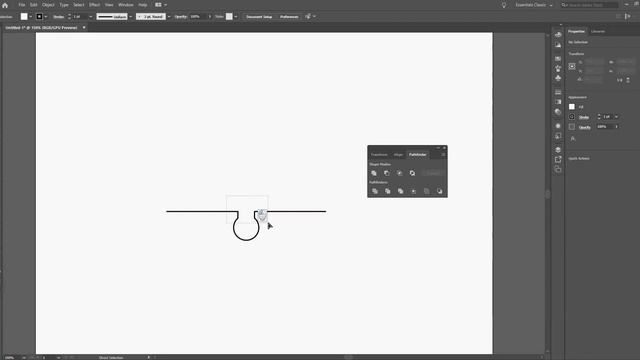
Task: Open the View menu
Action: click(x=109, y=5)
